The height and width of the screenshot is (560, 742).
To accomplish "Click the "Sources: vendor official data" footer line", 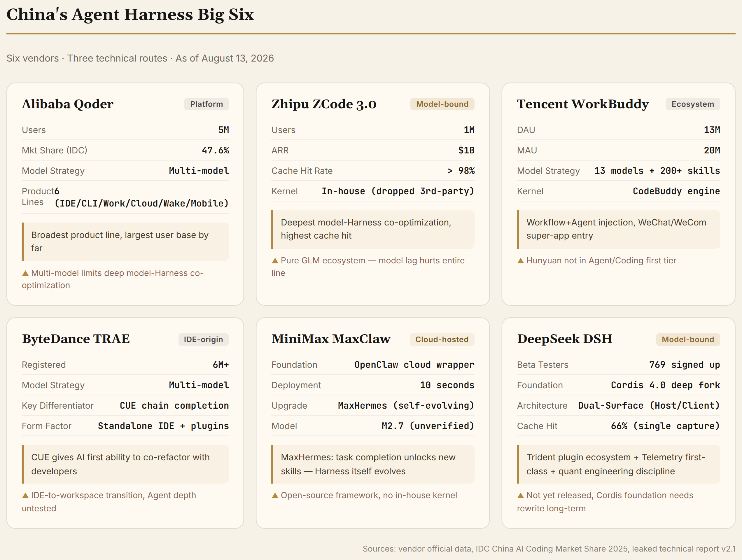I will pos(549,549).
